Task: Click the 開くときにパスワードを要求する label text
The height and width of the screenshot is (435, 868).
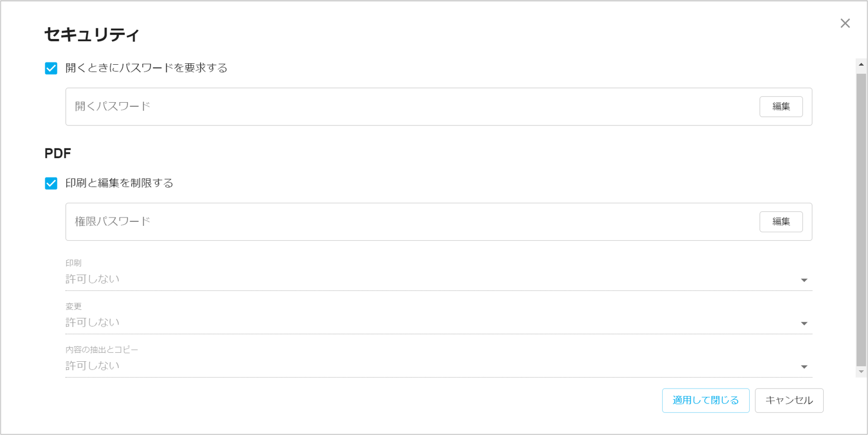Action: 146,68
